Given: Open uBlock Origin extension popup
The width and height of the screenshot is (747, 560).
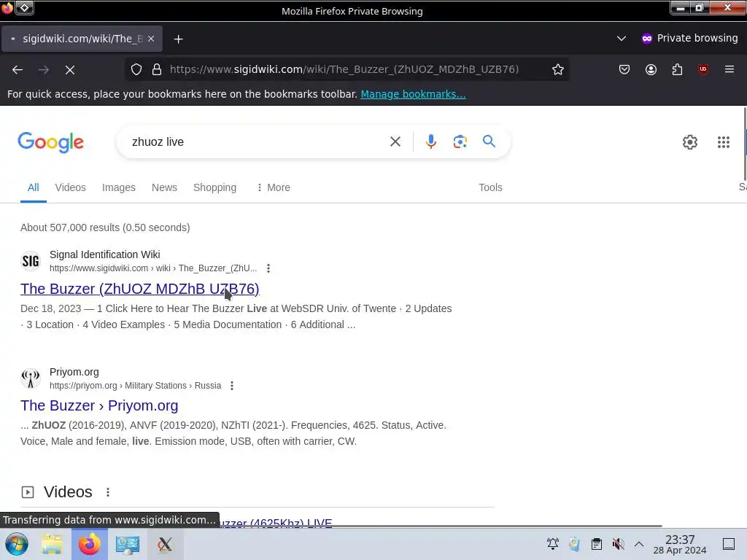Looking at the screenshot, I should [x=703, y=69].
